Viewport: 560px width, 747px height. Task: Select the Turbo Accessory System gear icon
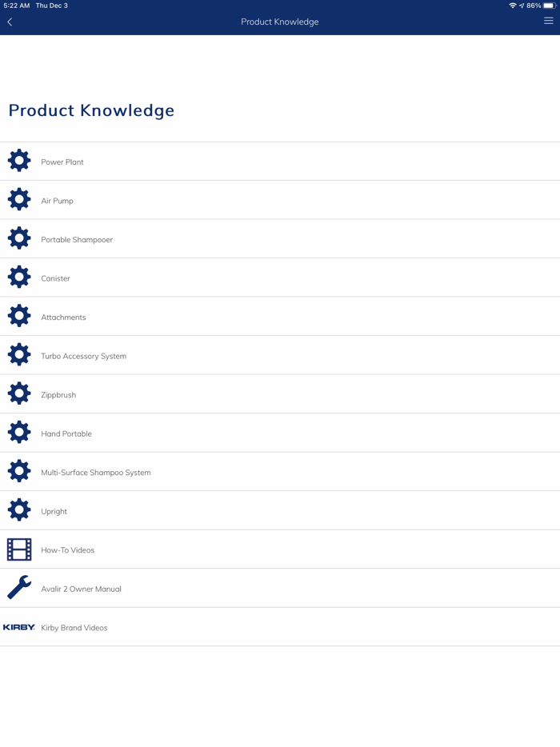click(19, 354)
